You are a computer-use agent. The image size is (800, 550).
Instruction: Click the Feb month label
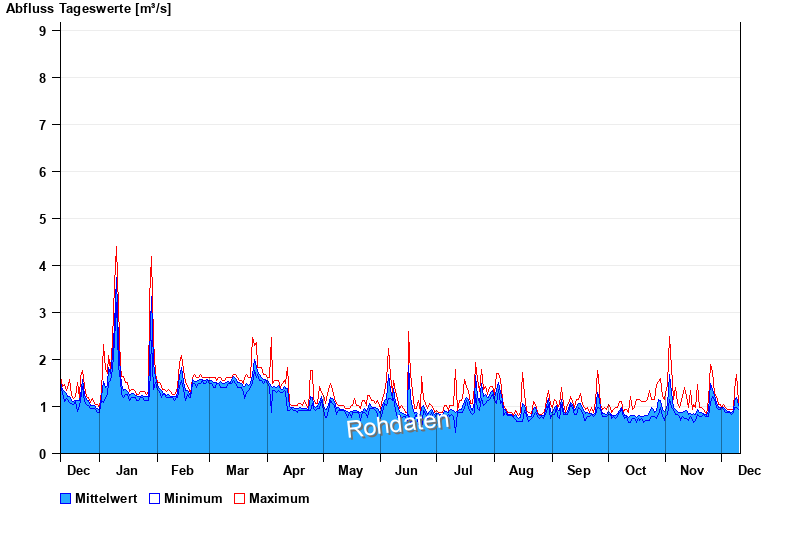pyautogui.click(x=182, y=470)
